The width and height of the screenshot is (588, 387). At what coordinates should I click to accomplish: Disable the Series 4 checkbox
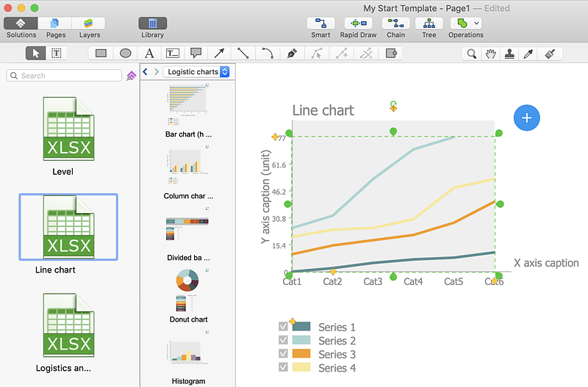(x=283, y=366)
